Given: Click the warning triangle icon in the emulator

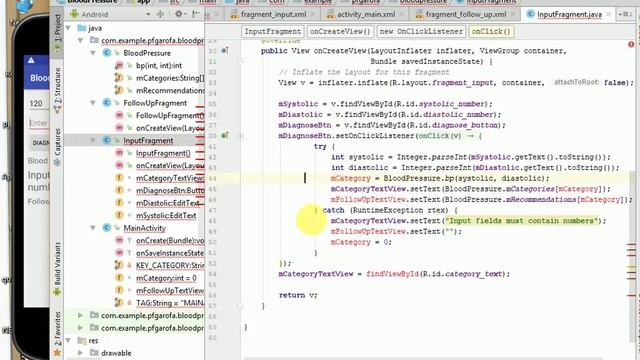Looking at the screenshot, I should pos(31,60).
